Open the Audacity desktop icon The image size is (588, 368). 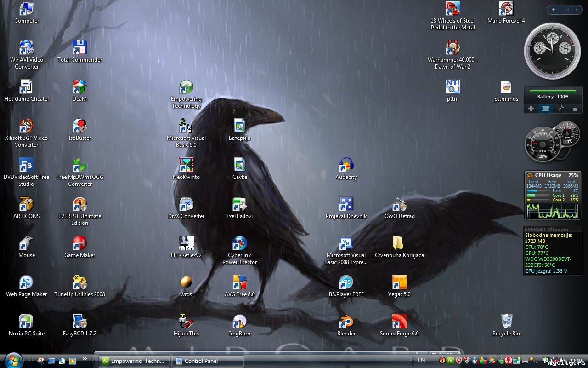click(346, 169)
